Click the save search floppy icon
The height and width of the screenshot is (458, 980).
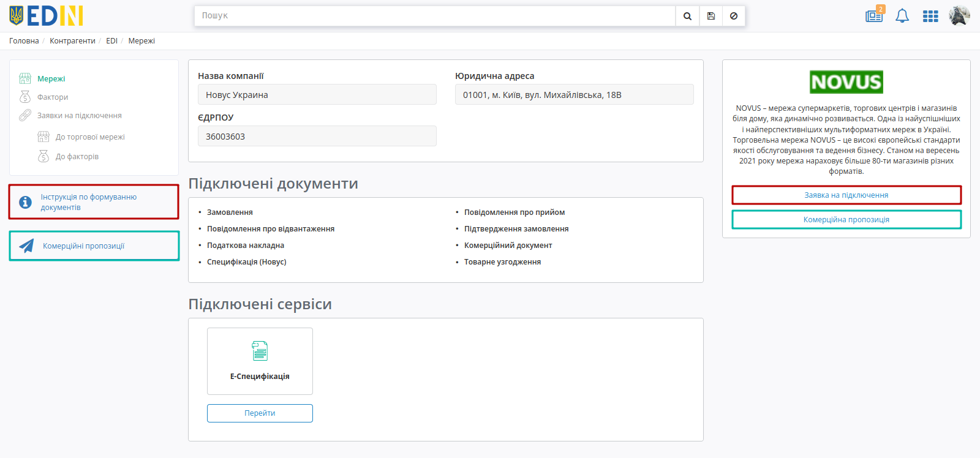711,16
